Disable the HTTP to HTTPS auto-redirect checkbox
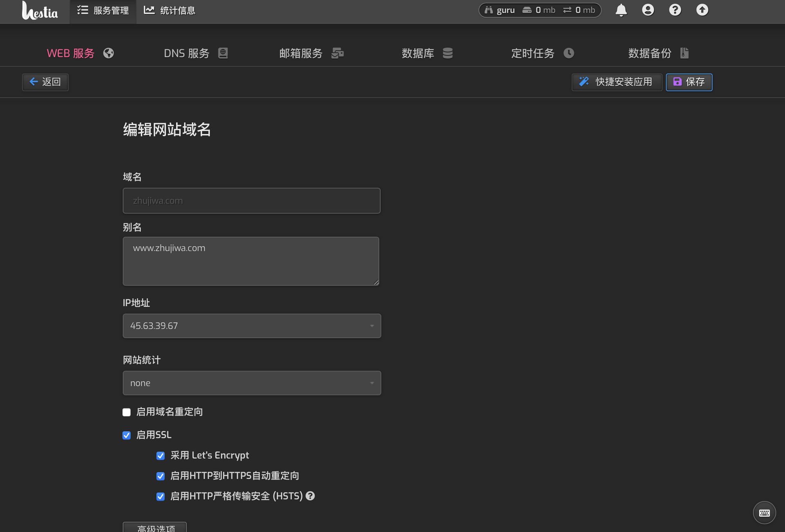The width and height of the screenshot is (785, 532). [x=161, y=476]
